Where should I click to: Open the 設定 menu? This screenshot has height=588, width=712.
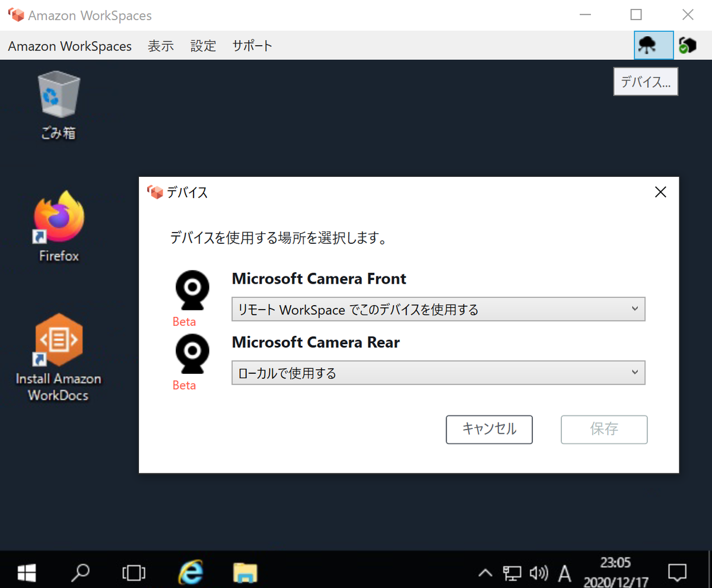click(x=203, y=46)
